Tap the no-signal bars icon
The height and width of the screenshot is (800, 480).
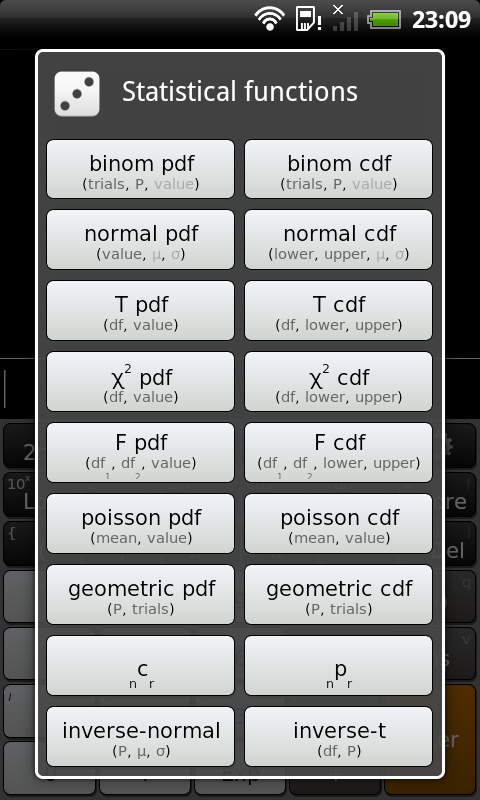point(345,18)
